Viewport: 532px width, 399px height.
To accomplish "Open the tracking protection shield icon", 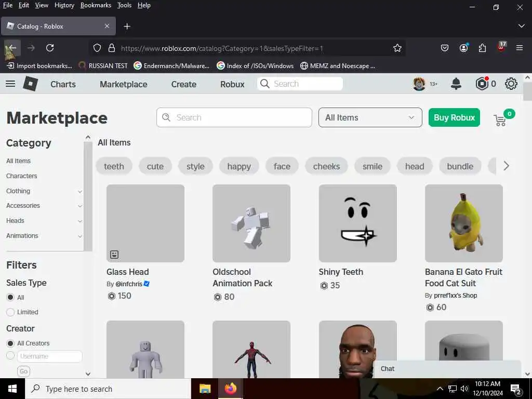I will coord(97,48).
